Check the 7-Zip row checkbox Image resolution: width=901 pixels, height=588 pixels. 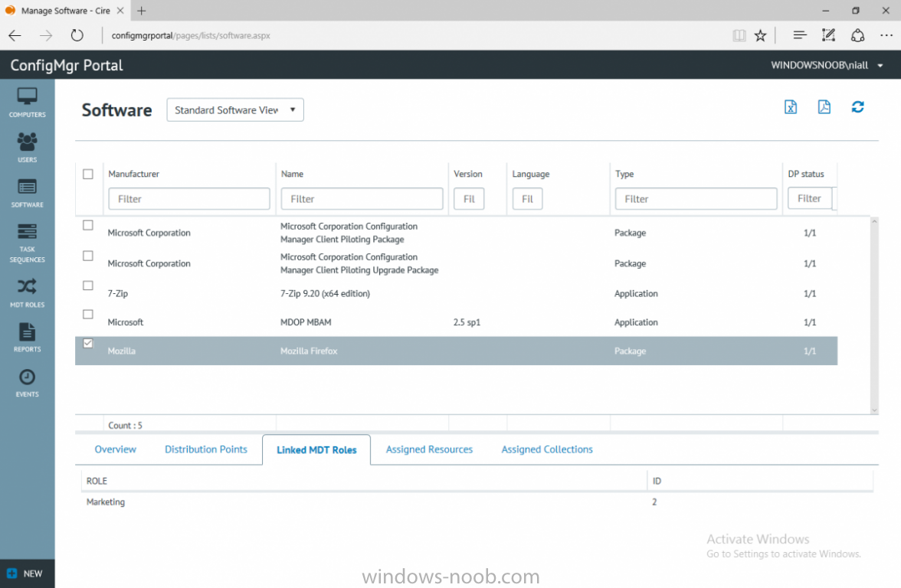pos(88,286)
